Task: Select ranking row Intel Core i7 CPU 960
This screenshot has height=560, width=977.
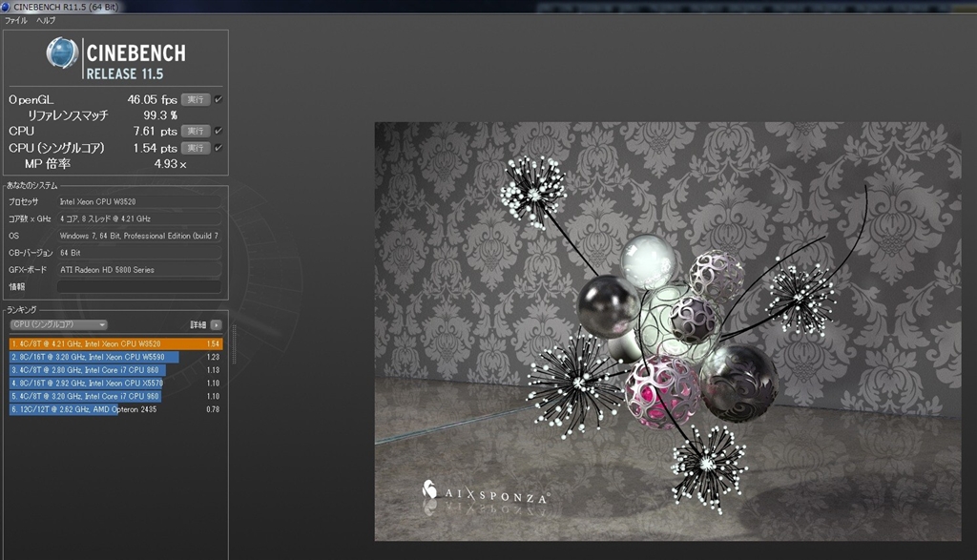Action: click(115, 396)
